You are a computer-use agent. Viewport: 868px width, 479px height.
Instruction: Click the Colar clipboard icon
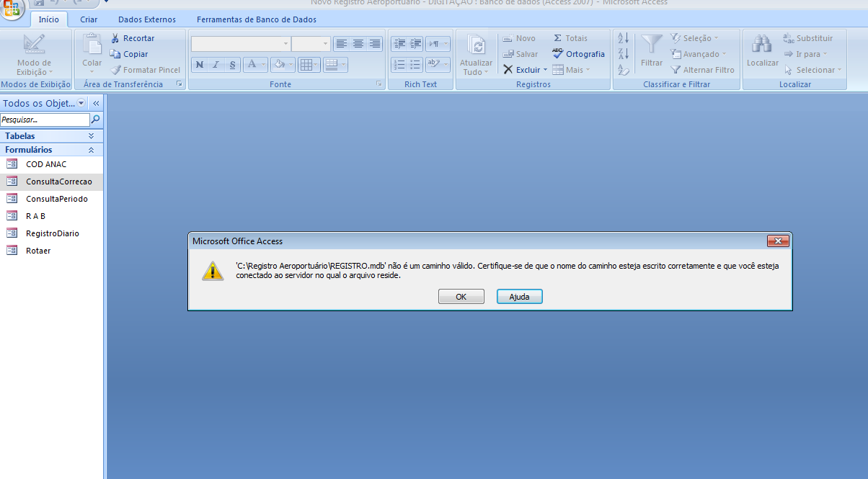pos(92,45)
